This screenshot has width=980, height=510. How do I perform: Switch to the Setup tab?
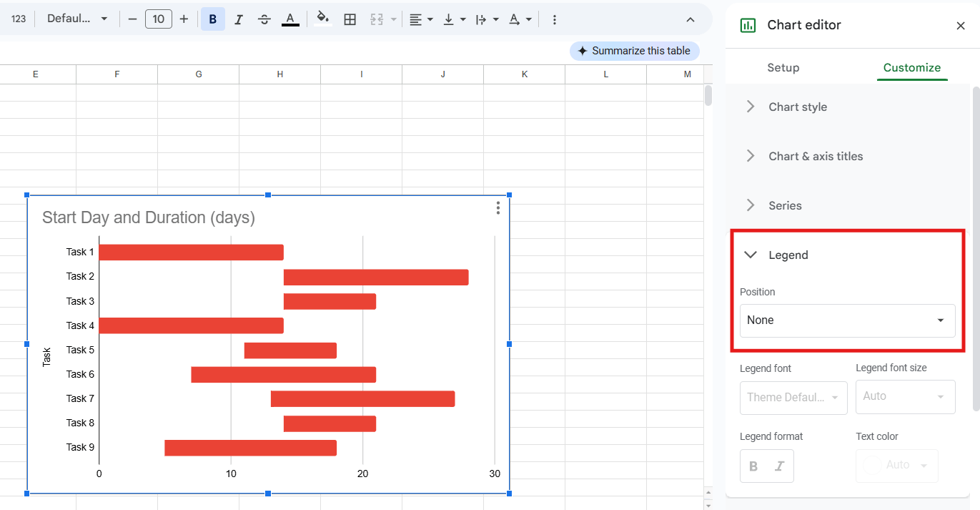(783, 68)
